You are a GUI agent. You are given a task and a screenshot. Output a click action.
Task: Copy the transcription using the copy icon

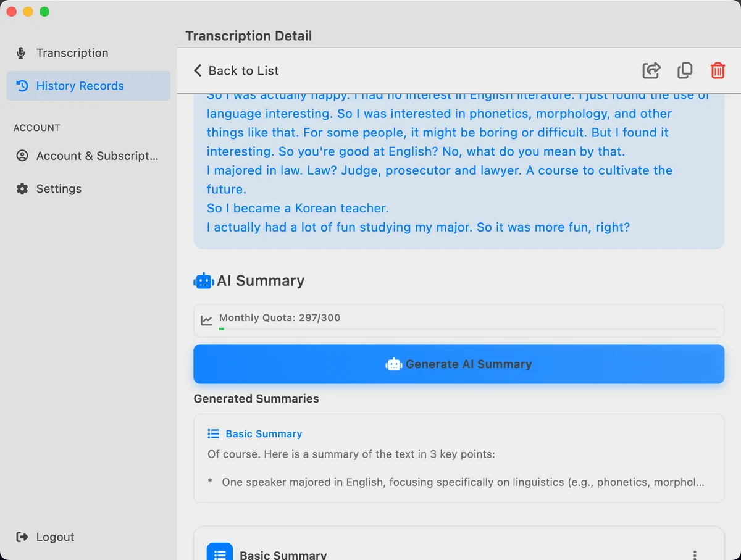click(685, 70)
